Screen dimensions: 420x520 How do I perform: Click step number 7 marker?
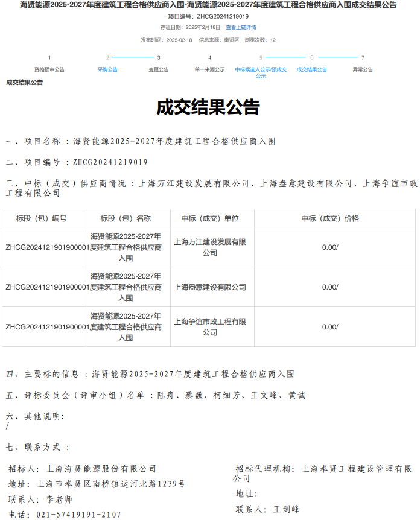point(363,57)
